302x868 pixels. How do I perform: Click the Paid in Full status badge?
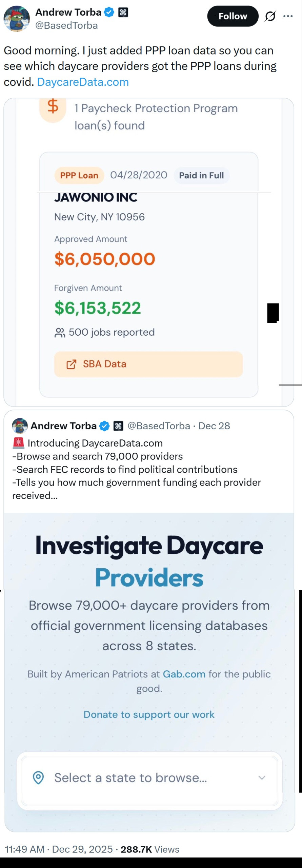click(x=201, y=175)
